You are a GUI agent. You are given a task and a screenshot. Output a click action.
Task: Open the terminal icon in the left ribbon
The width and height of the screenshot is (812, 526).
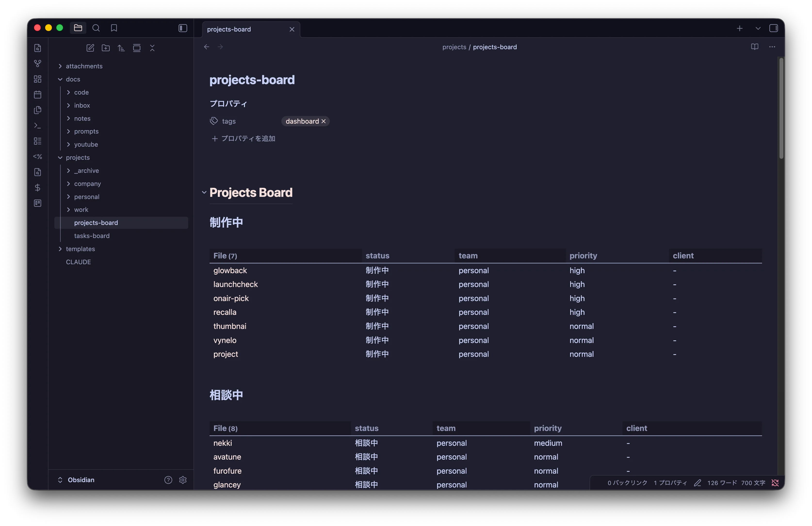coord(38,125)
